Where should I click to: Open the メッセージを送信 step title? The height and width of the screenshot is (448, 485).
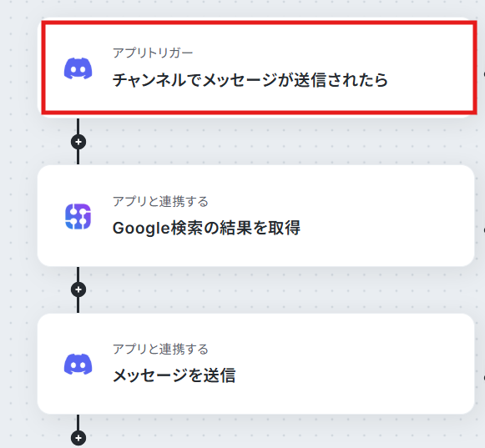pos(174,375)
